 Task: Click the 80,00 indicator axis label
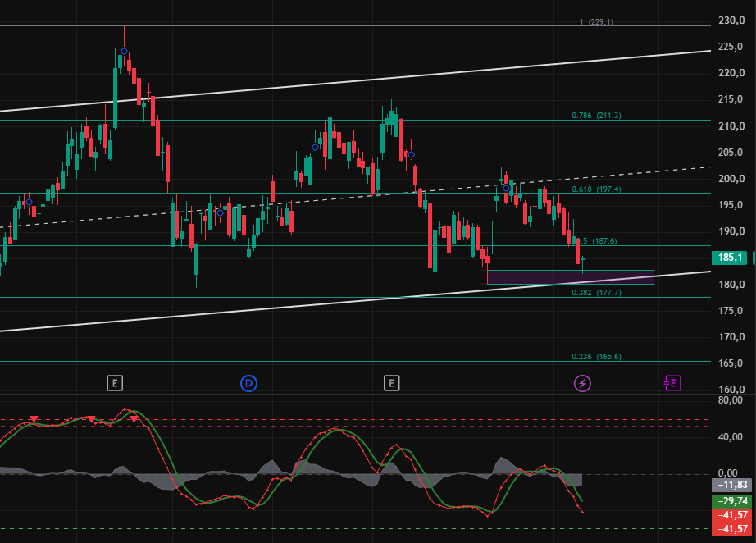pos(730,400)
